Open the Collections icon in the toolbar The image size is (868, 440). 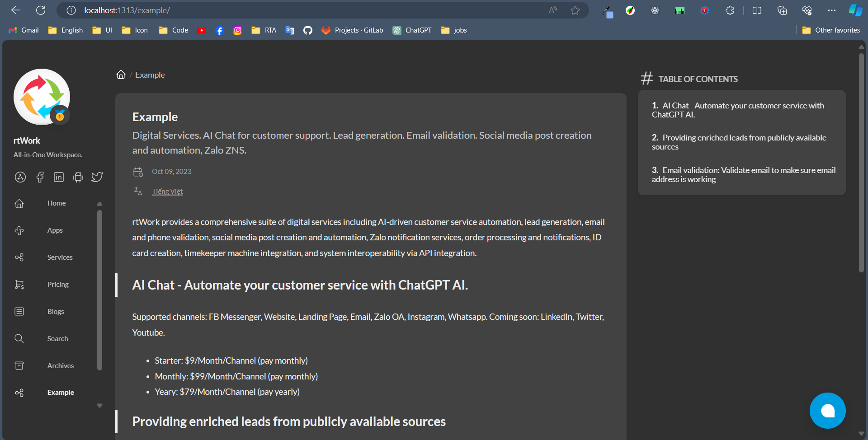tap(782, 10)
